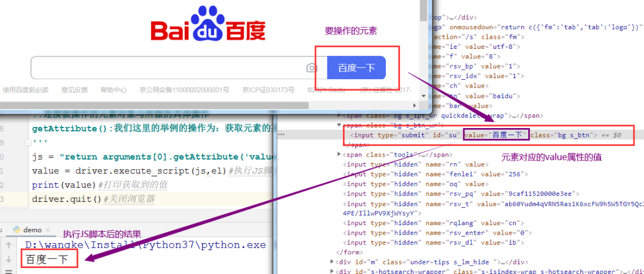Screen dimensions: 644x274
Task: Collapse the span class "bg s_btn_wr" node
Action: tap(339, 124)
